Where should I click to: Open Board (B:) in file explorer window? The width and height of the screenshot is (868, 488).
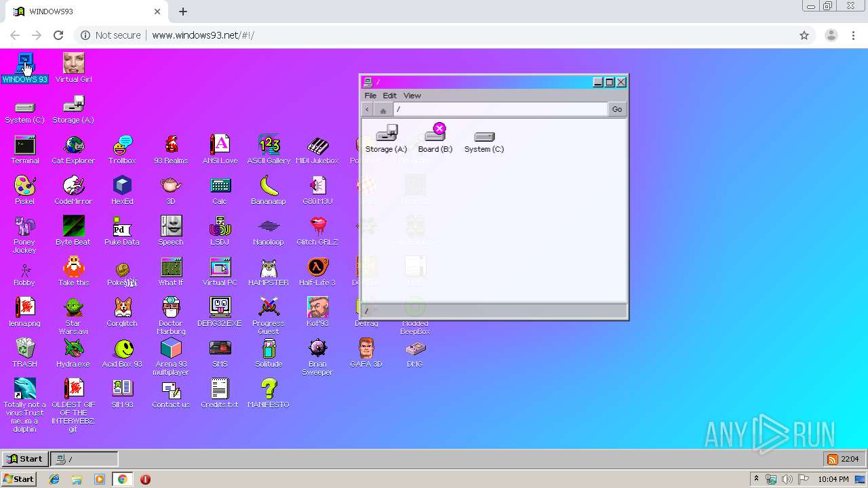pyautogui.click(x=435, y=139)
